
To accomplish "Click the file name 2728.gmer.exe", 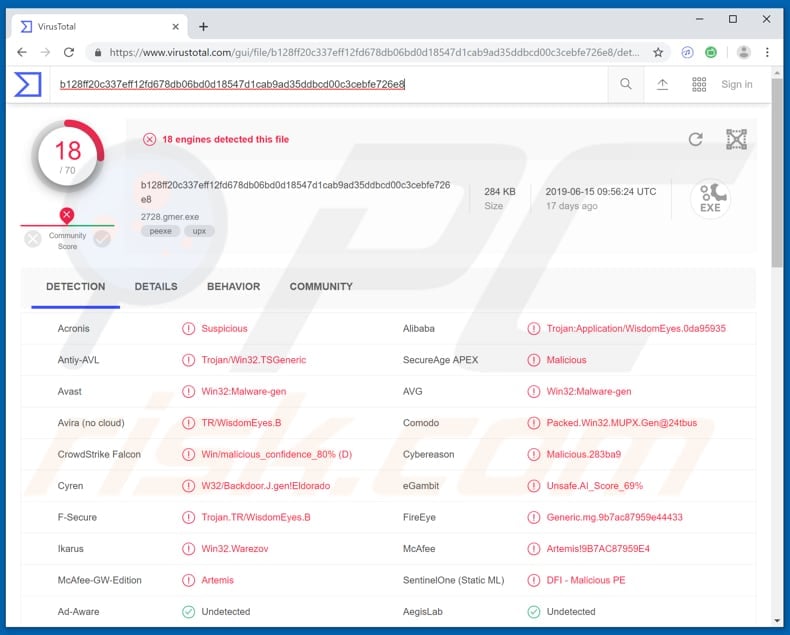I will click(x=170, y=217).
